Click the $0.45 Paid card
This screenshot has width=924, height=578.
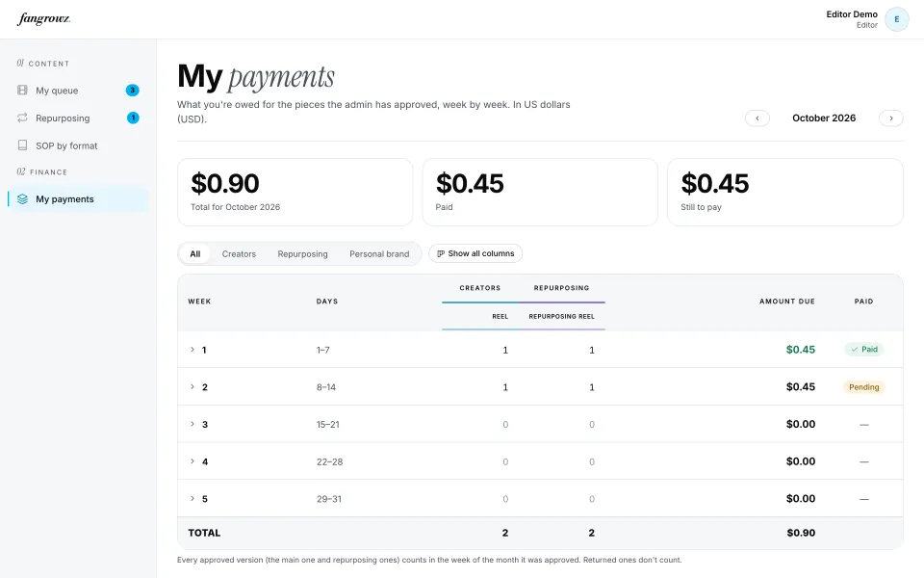(x=540, y=193)
